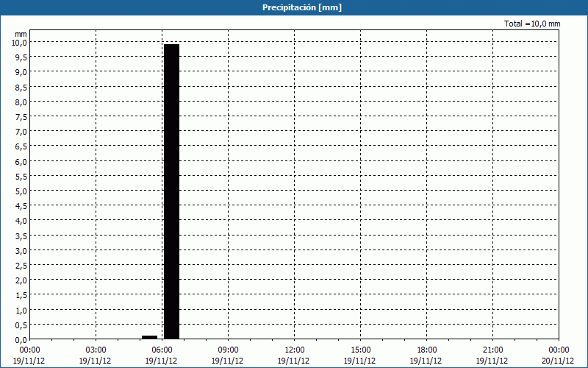Click the '03:00' time label
Viewport: 588px width, 368px height.
[x=96, y=350]
